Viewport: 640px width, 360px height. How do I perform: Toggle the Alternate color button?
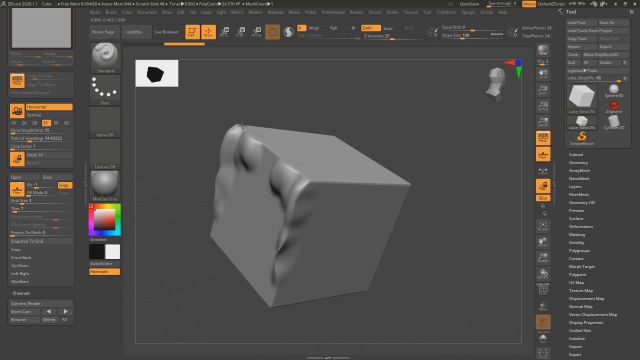coord(104,271)
